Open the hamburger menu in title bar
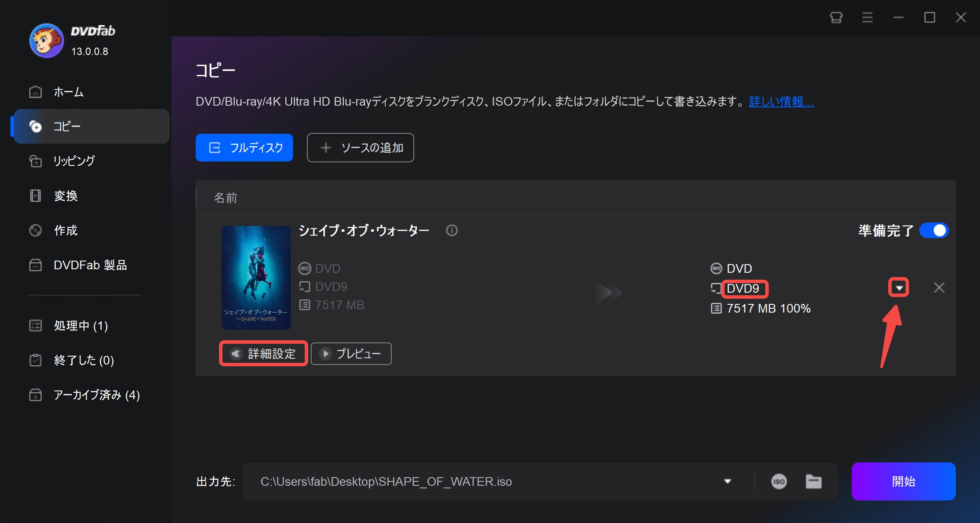Image resolution: width=980 pixels, height=523 pixels. pyautogui.click(x=867, y=17)
